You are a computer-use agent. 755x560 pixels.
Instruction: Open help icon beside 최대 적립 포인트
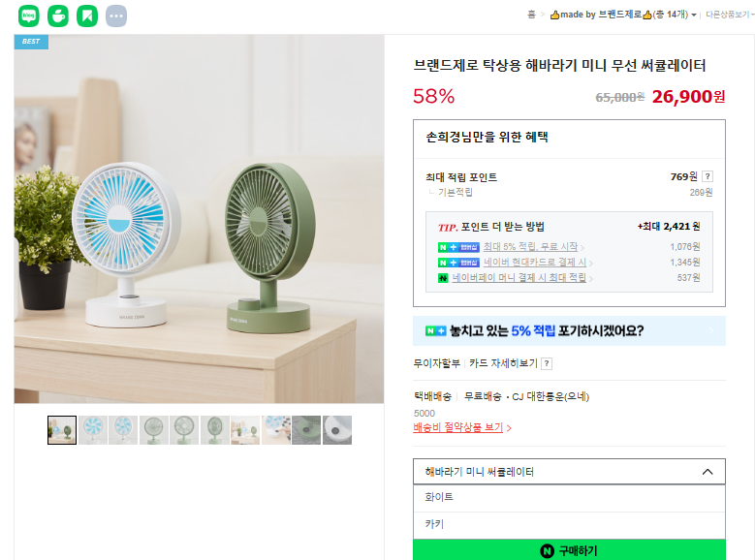(x=708, y=176)
